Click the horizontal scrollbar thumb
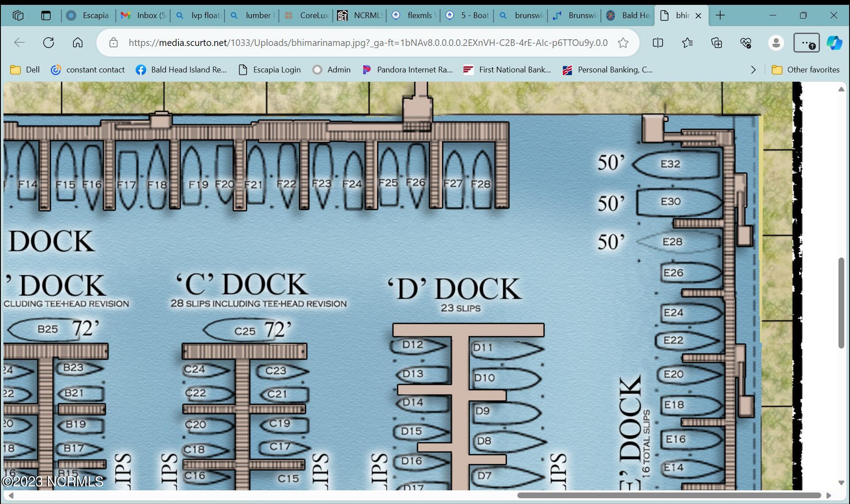Image resolution: width=850 pixels, height=504 pixels. (x=669, y=496)
